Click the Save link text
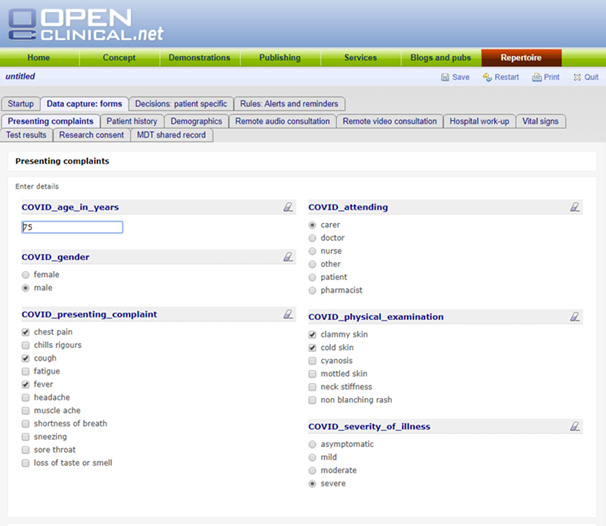The height and width of the screenshot is (526, 606). tap(461, 77)
